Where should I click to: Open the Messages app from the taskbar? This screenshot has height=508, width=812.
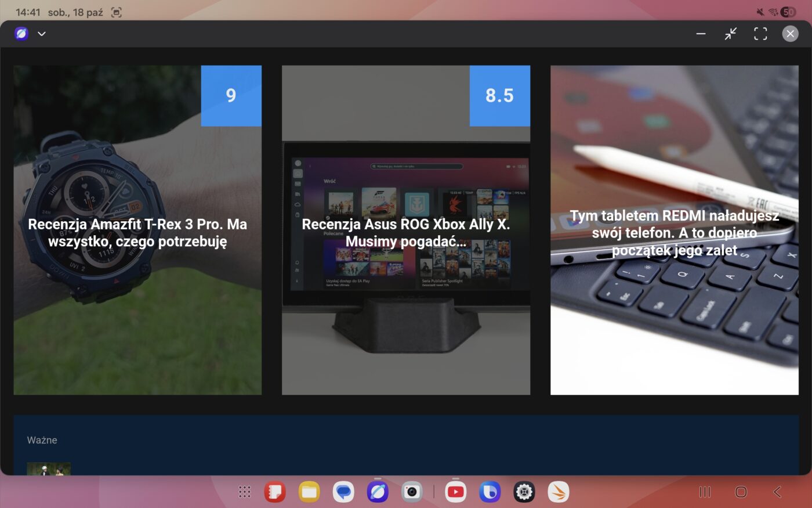(x=343, y=492)
